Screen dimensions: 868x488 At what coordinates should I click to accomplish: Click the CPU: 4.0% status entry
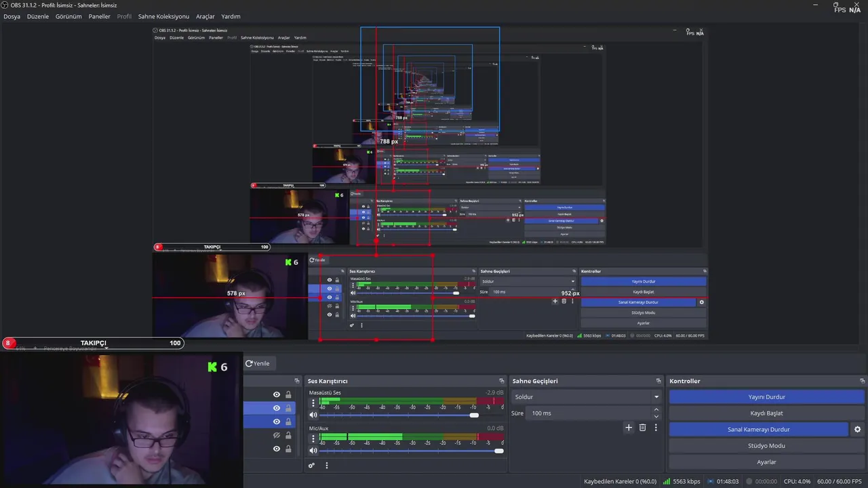(x=797, y=481)
